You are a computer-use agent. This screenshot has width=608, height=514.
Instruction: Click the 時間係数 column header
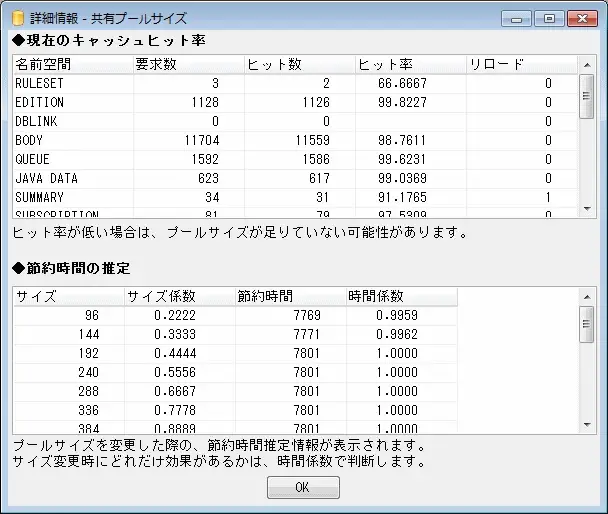tap(401, 297)
